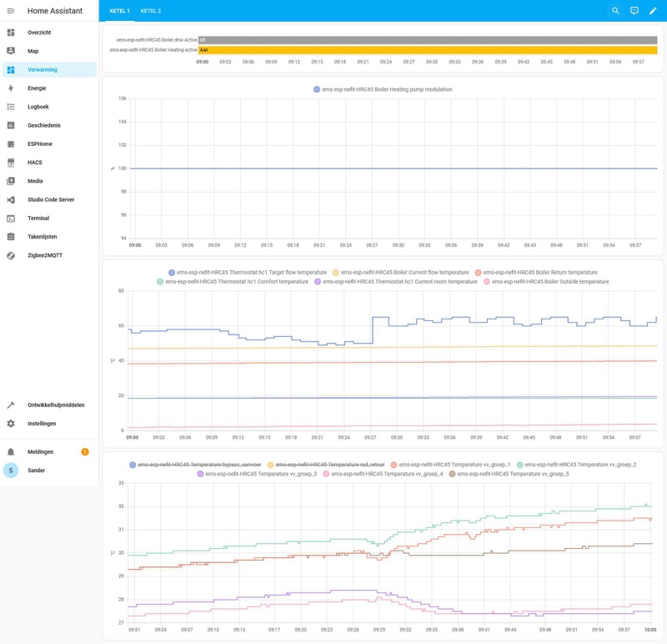Open the HACS store icon
The width and height of the screenshot is (667, 644).
point(11,163)
